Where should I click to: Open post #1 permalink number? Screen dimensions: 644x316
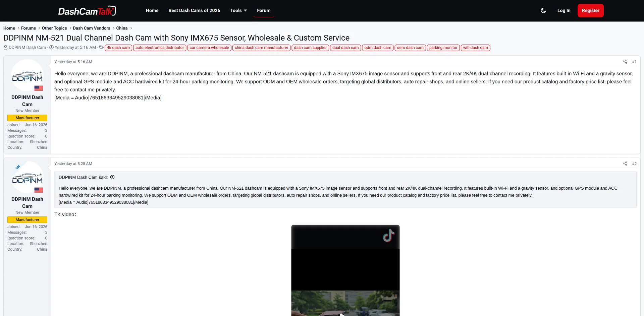click(x=634, y=62)
